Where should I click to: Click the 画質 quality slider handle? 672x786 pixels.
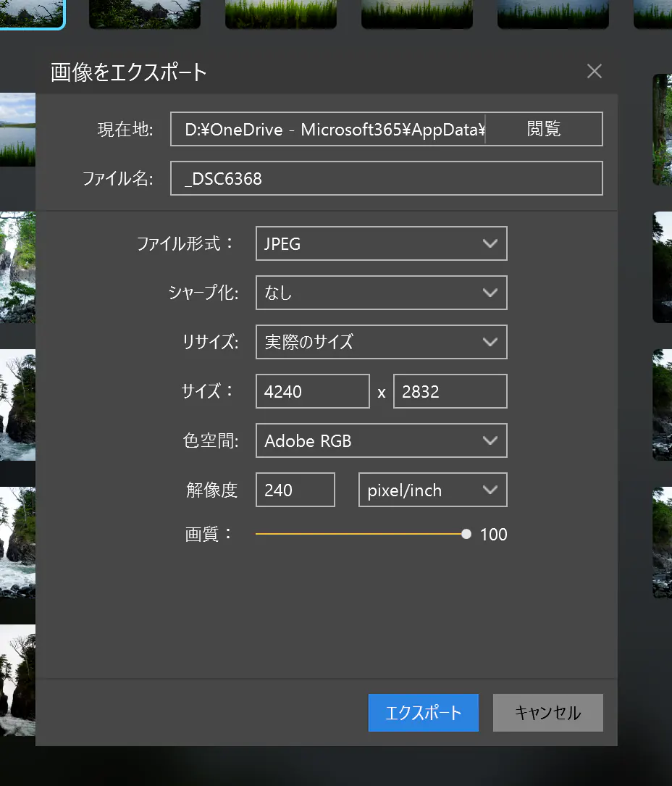466,534
